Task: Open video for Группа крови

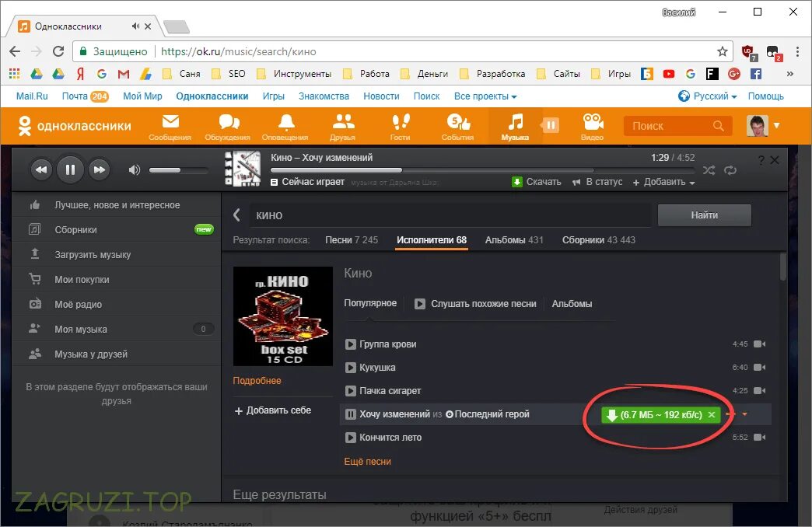Action: [x=760, y=344]
